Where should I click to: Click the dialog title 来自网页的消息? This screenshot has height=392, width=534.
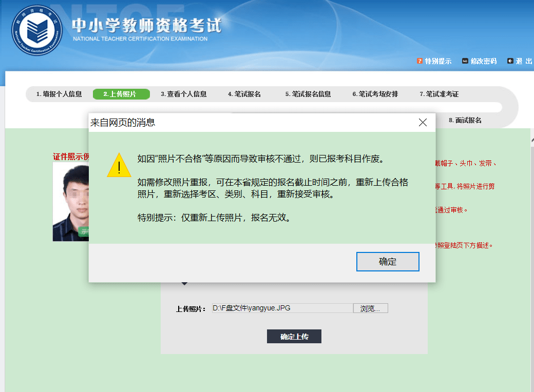(x=123, y=123)
